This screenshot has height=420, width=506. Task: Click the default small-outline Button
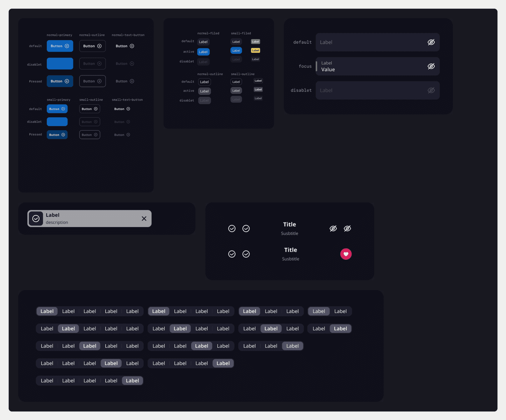(x=90, y=109)
